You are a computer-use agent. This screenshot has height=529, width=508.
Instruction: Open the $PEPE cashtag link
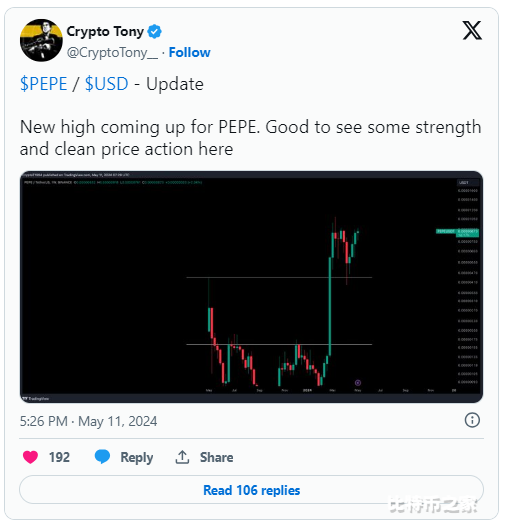pyautogui.click(x=44, y=84)
